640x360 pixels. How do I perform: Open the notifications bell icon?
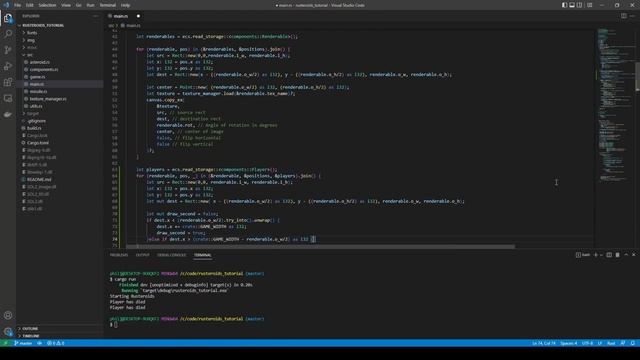click(x=633, y=343)
